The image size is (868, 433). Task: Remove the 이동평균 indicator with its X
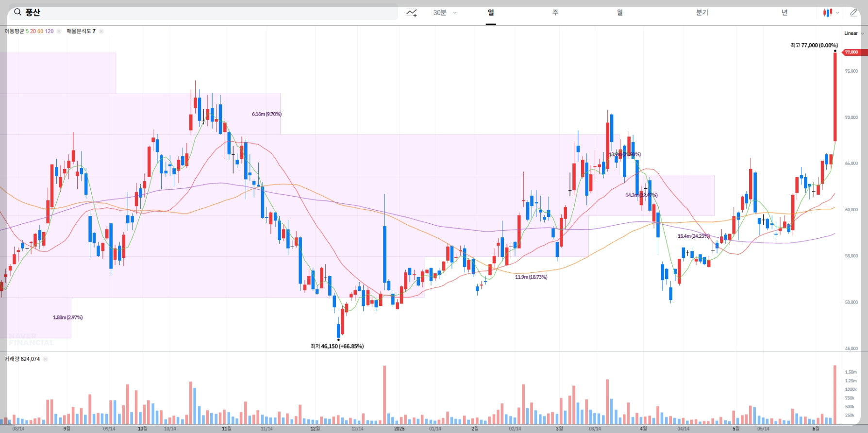coord(59,31)
